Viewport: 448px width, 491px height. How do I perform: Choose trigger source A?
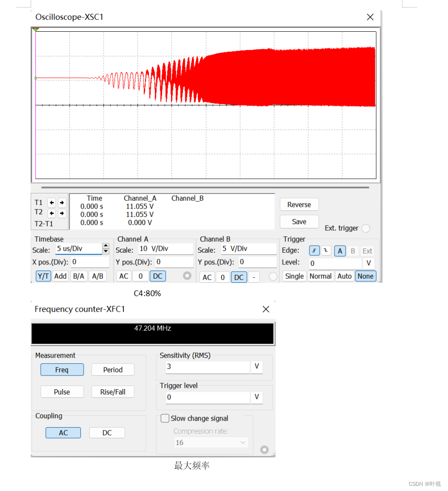pyautogui.click(x=340, y=251)
